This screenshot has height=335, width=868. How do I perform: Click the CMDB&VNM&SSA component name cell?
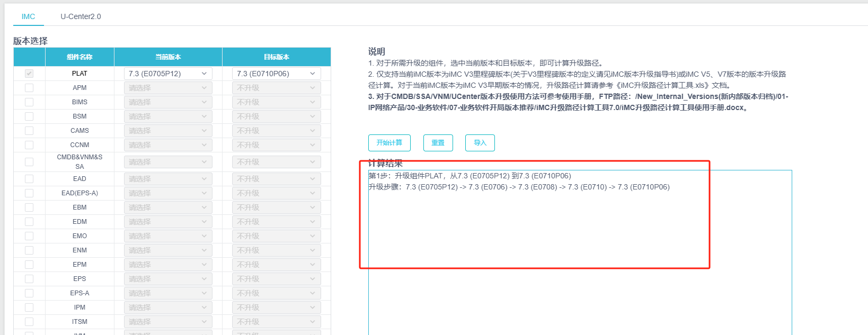(79, 162)
